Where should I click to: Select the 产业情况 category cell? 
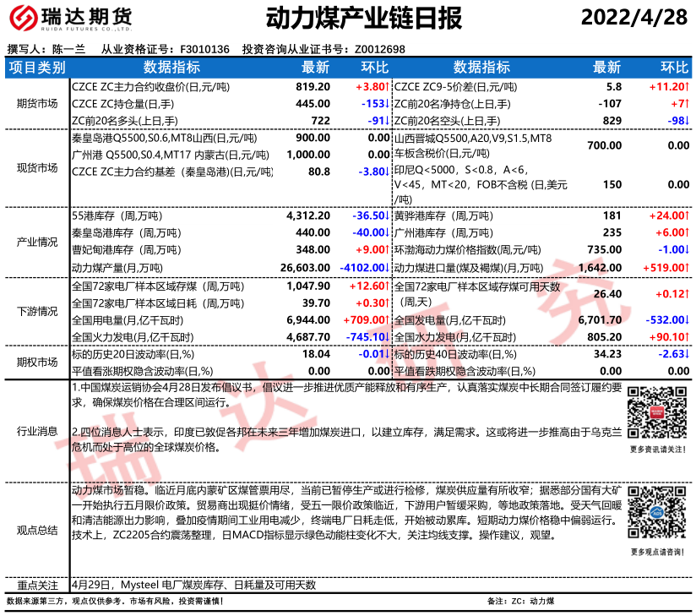pyautogui.click(x=37, y=242)
